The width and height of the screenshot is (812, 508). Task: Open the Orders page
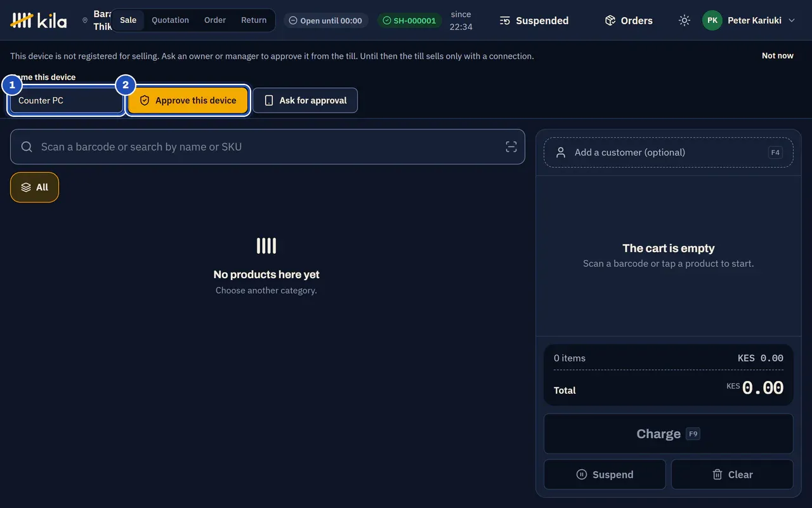click(629, 20)
